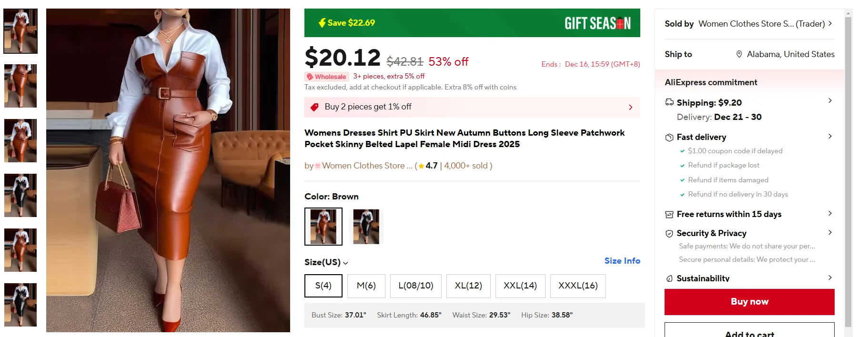
Task: Click the Sustainability leaf icon
Action: [x=669, y=278]
